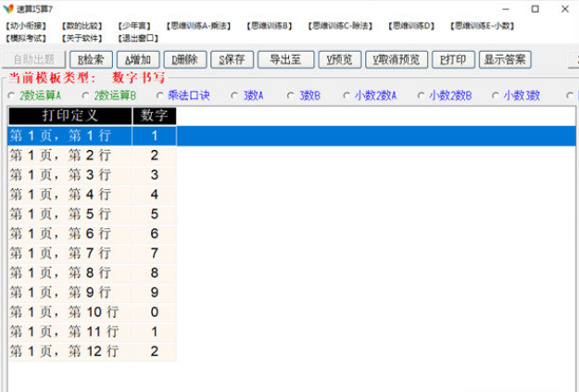Click the D删除 delete button
This screenshot has width=579, height=392.
(x=185, y=59)
